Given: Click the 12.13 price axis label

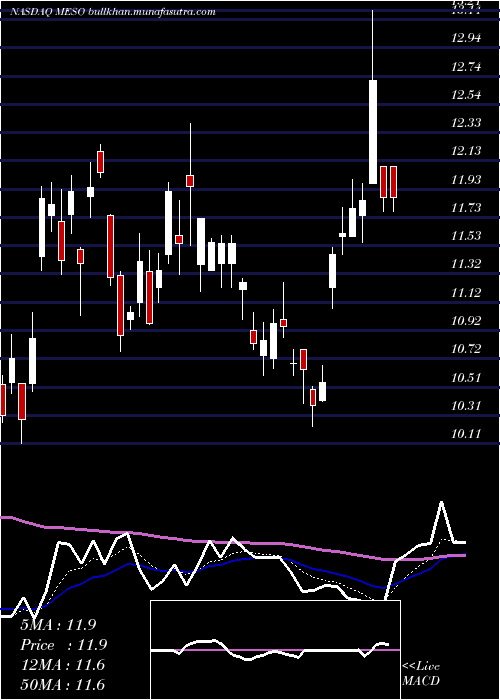Looking at the screenshot, I should 466,150.
